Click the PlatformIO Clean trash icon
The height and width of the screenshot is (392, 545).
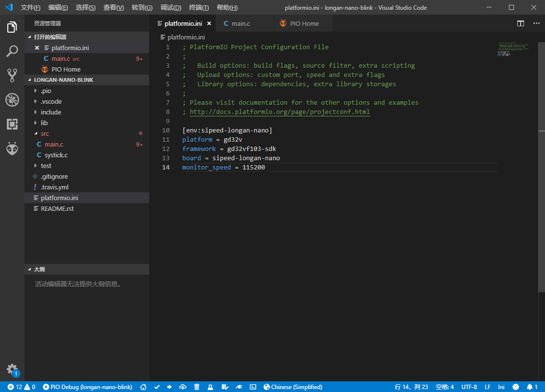(x=197, y=387)
